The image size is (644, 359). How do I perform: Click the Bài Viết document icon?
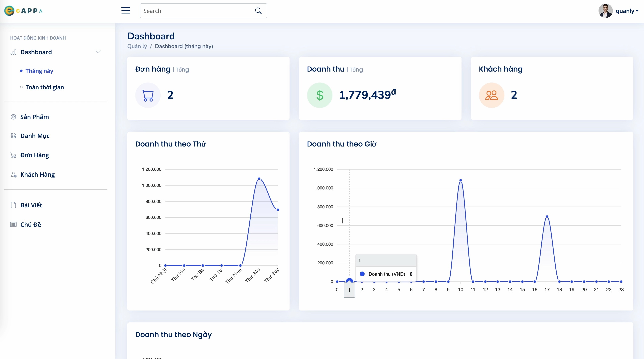(14, 205)
